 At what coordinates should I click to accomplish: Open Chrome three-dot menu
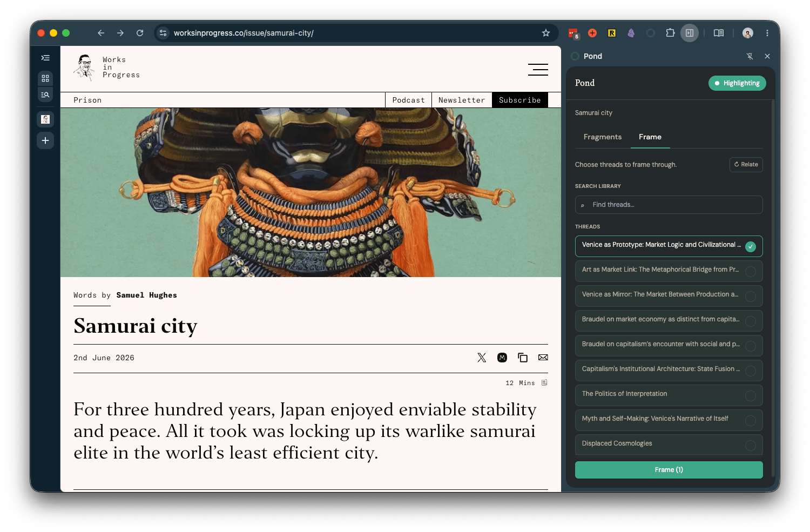pos(767,33)
